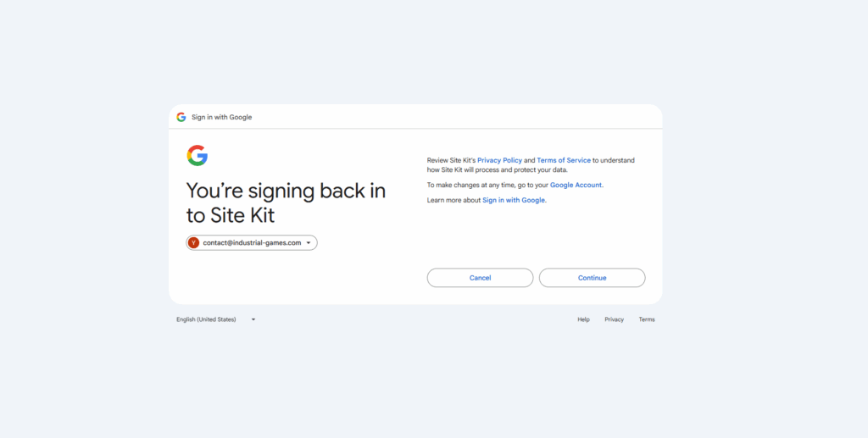868x438 pixels.
Task: Open the Terms footer link
Action: click(647, 319)
